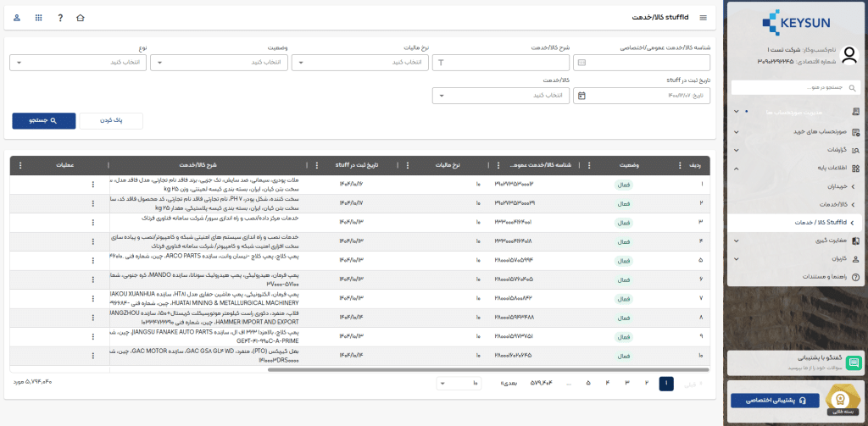Open the apps grid icon

point(38,17)
